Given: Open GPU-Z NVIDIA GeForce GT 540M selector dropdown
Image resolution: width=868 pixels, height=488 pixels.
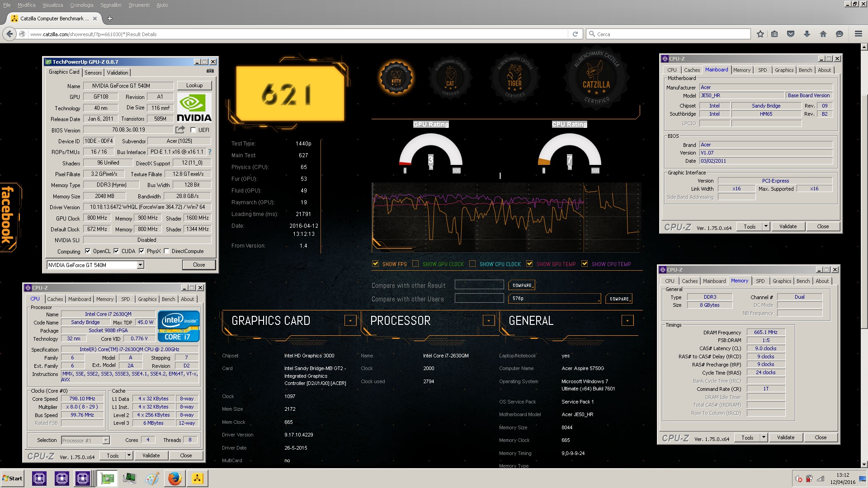Looking at the screenshot, I should point(141,265).
